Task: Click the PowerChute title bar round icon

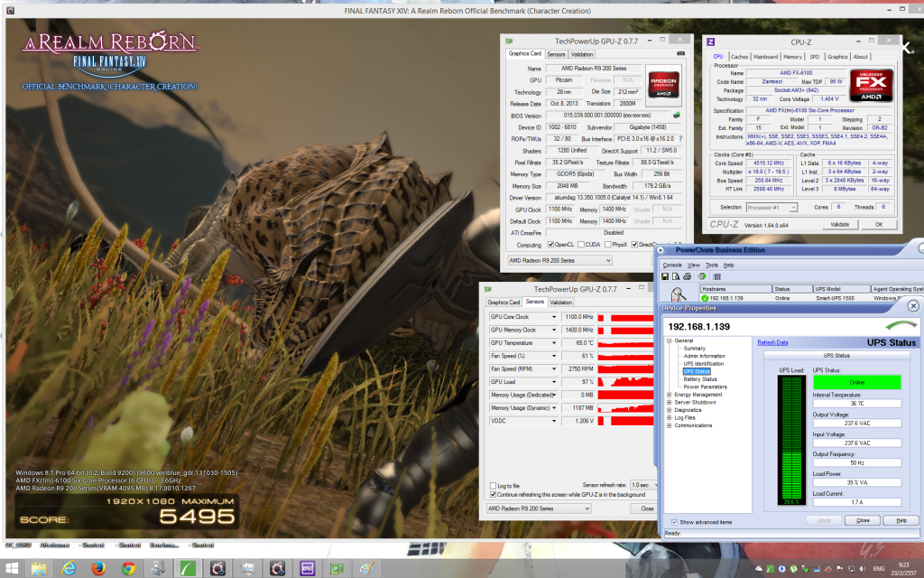Action: [661, 250]
